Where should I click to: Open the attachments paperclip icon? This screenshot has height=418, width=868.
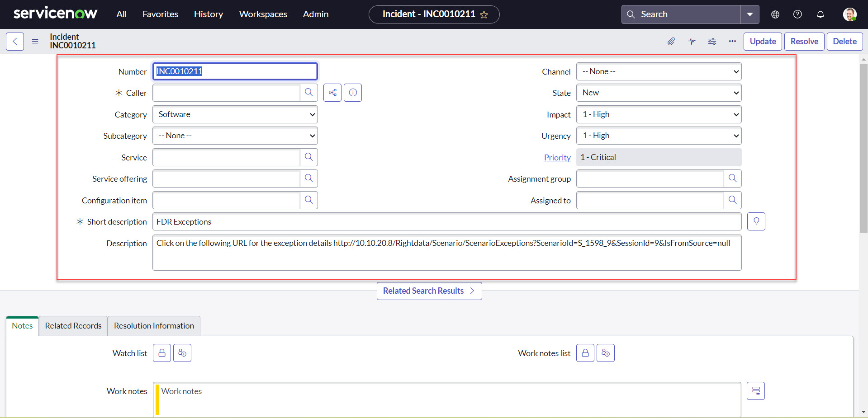tap(671, 42)
